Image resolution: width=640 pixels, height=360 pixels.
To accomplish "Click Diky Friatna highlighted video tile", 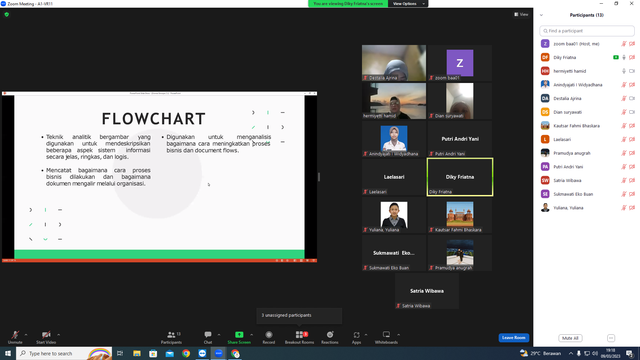I will click(460, 177).
